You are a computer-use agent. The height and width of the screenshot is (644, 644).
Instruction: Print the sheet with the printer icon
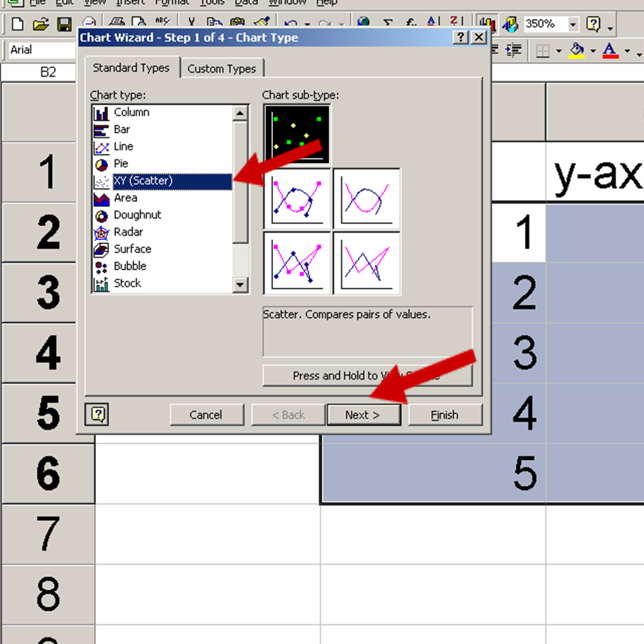117,21
